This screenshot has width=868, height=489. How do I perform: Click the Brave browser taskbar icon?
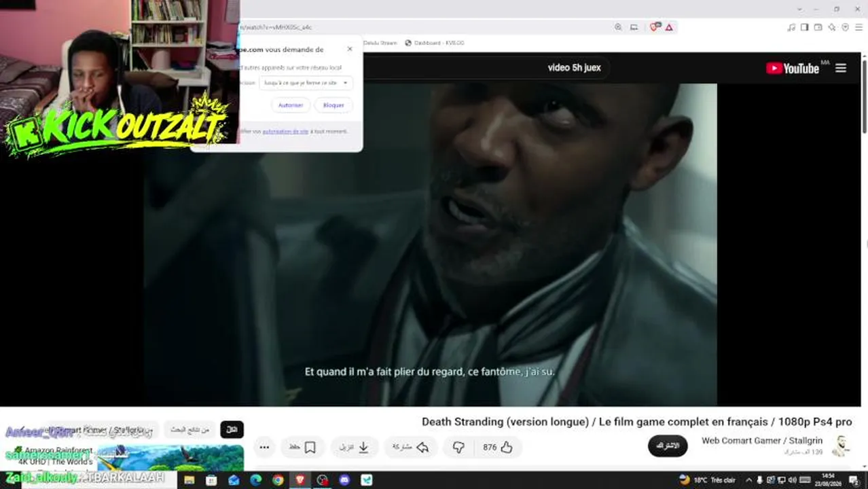click(x=300, y=480)
